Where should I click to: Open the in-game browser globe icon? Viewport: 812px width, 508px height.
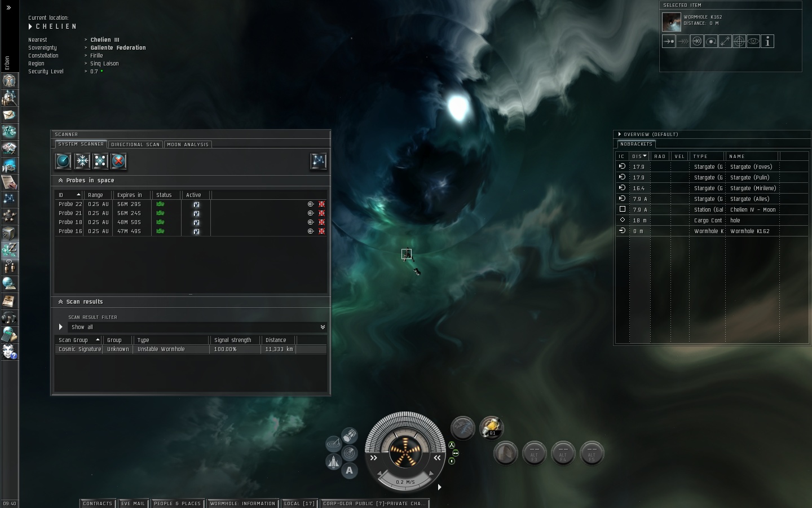tap(9, 283)
